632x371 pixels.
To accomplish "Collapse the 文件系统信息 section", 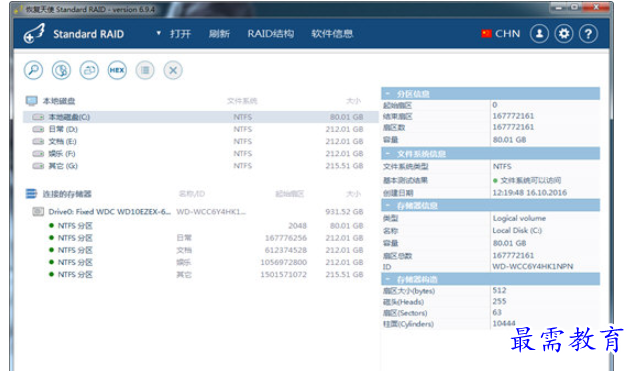I will (388, 154).
